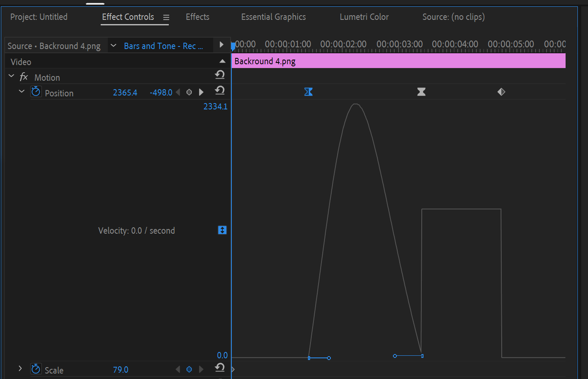The image size is (588, 379).
Task: Go to next Position keyframe
Action: click(x=201, y=92)
